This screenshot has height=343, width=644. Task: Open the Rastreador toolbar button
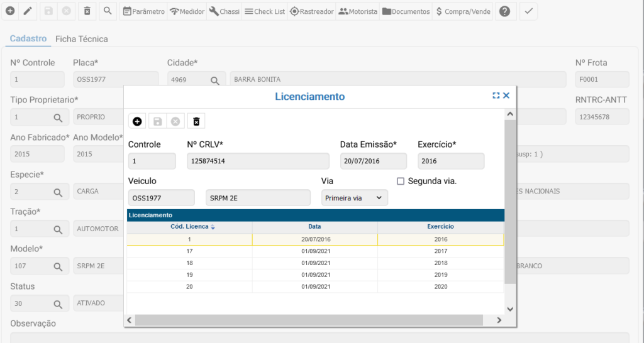312,11
